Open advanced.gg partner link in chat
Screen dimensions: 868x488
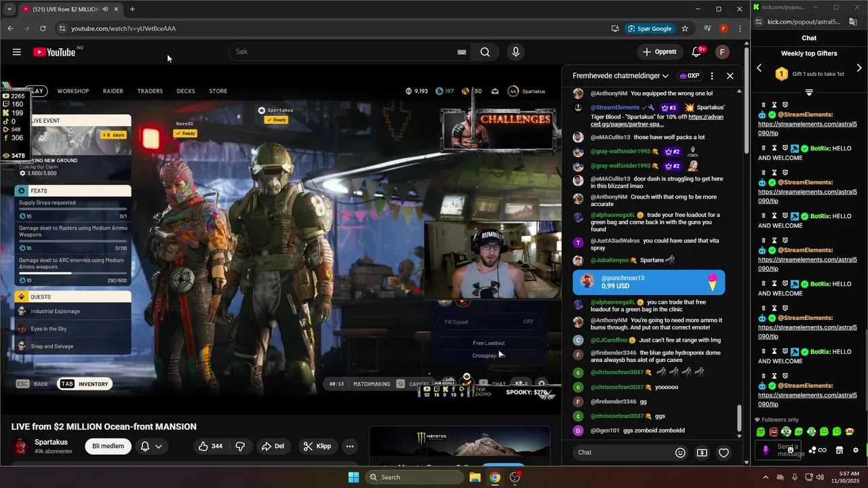[657, 121]
